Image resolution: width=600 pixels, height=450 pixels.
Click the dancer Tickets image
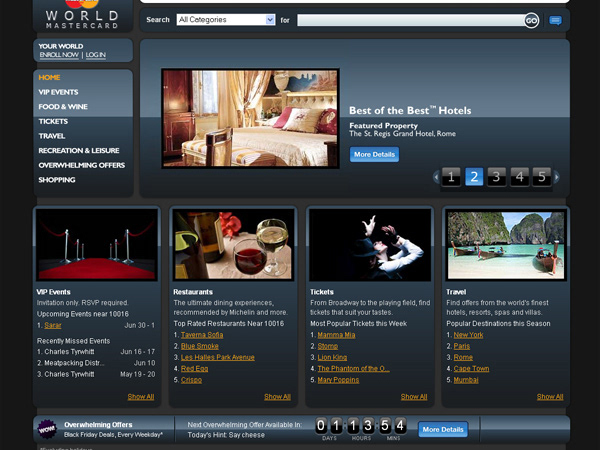pyautogui.click(x=370, y=245)
